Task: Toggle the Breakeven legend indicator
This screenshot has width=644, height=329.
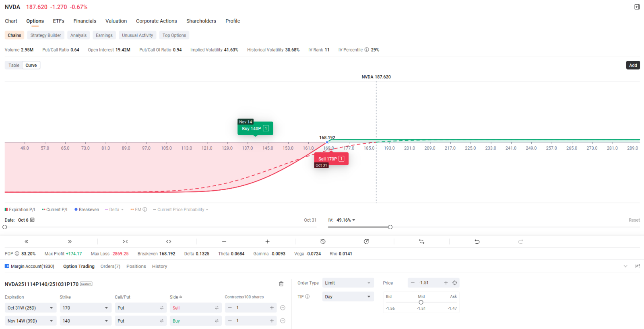Action: 87,210
